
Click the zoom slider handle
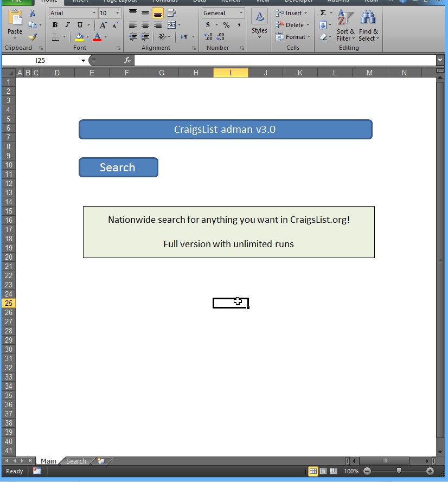(x=399, y=471)
